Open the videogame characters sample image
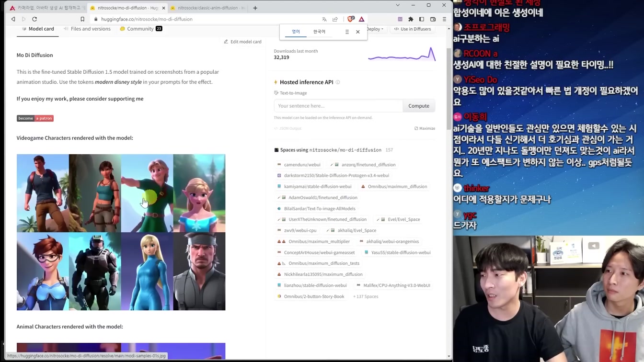Screen dimensions: 644x362 [121, 232]
